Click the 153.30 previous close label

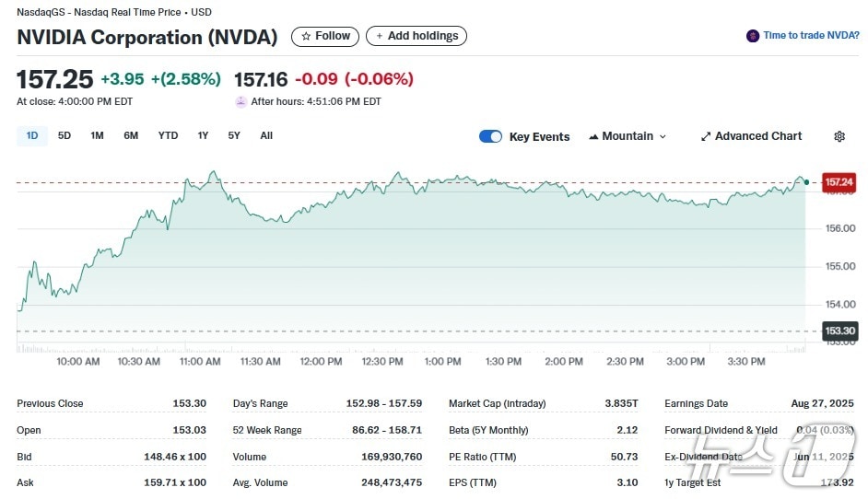[839, 331]
